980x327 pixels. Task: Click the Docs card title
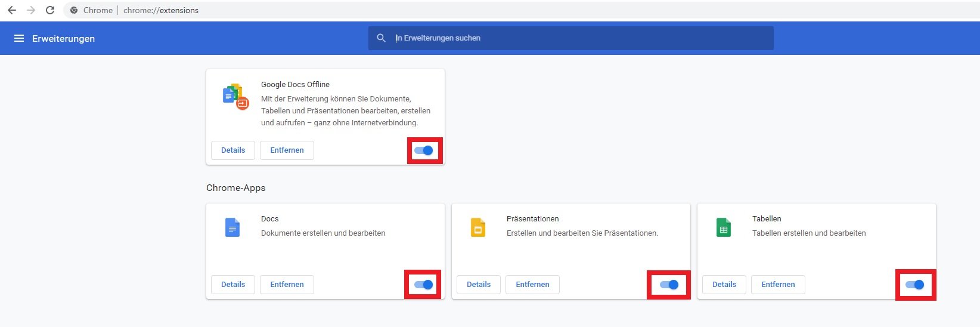point(270,219)
